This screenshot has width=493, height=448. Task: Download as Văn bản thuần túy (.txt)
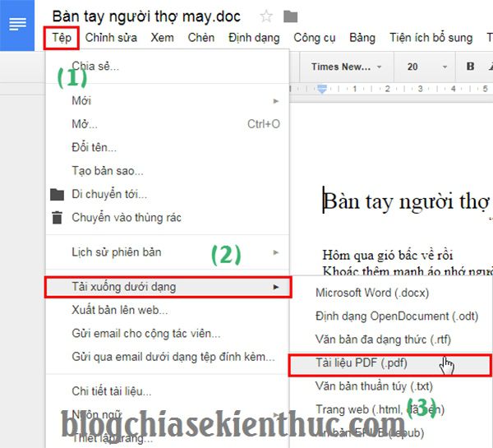click(391, 386)
